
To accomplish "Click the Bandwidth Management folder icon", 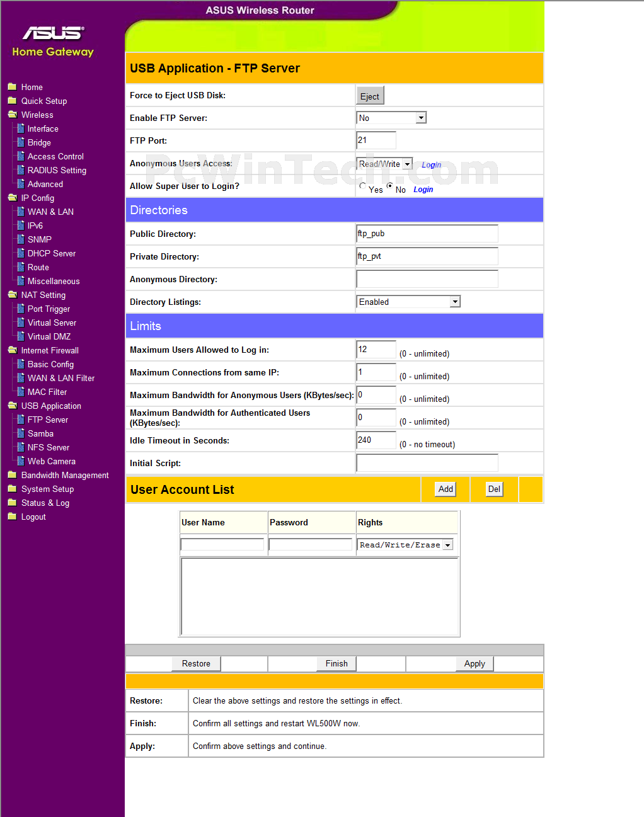I will pos(12,475).
